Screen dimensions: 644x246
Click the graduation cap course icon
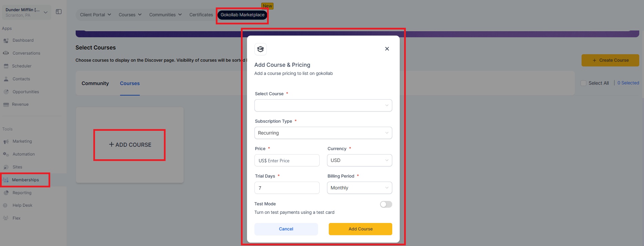pyautogui.click(x=261, y=49)
